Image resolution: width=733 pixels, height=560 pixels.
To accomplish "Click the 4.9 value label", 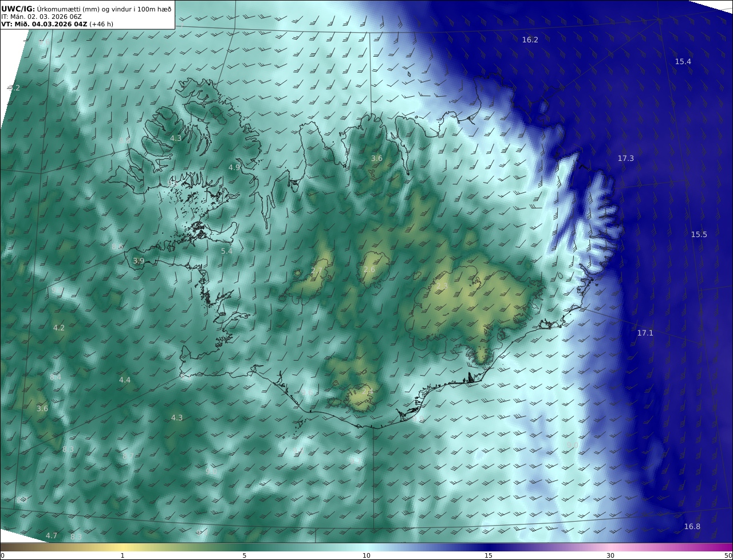I will point(234,168).
